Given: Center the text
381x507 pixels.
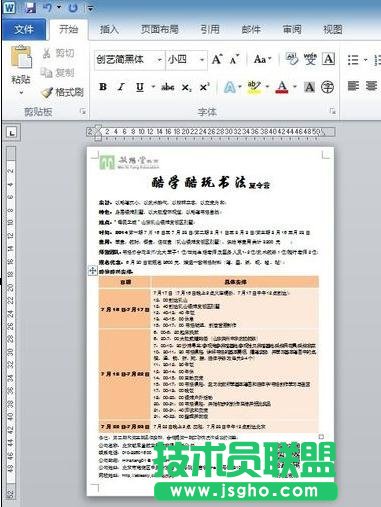Looking at the screenshot, I should pyautogui.click(x=371, y=86).
